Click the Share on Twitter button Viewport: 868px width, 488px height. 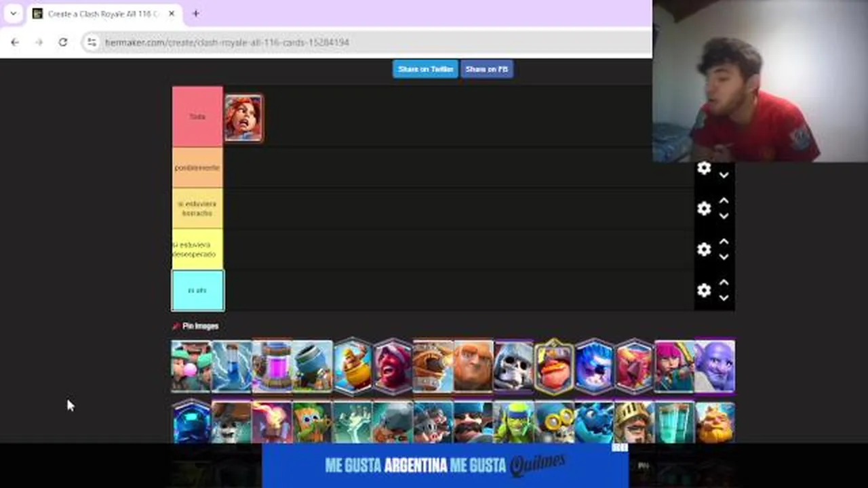(425, 69)
